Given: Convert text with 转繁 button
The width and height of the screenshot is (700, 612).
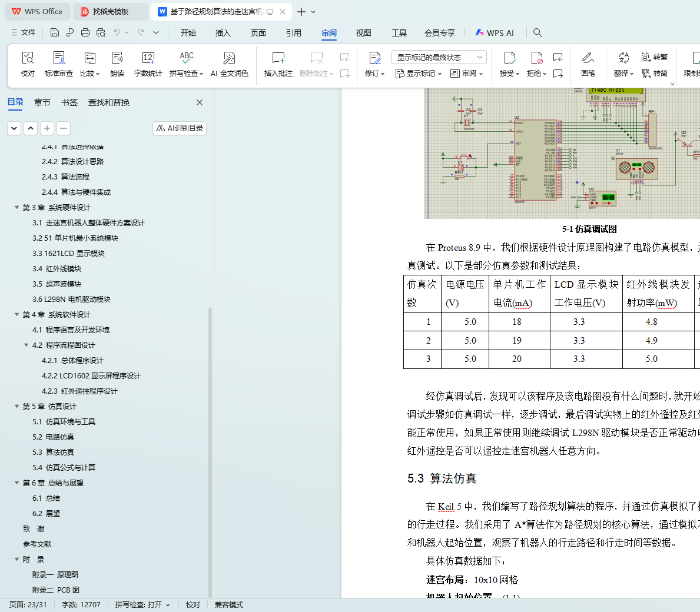Looking at the screenshot, I should 655,57.
